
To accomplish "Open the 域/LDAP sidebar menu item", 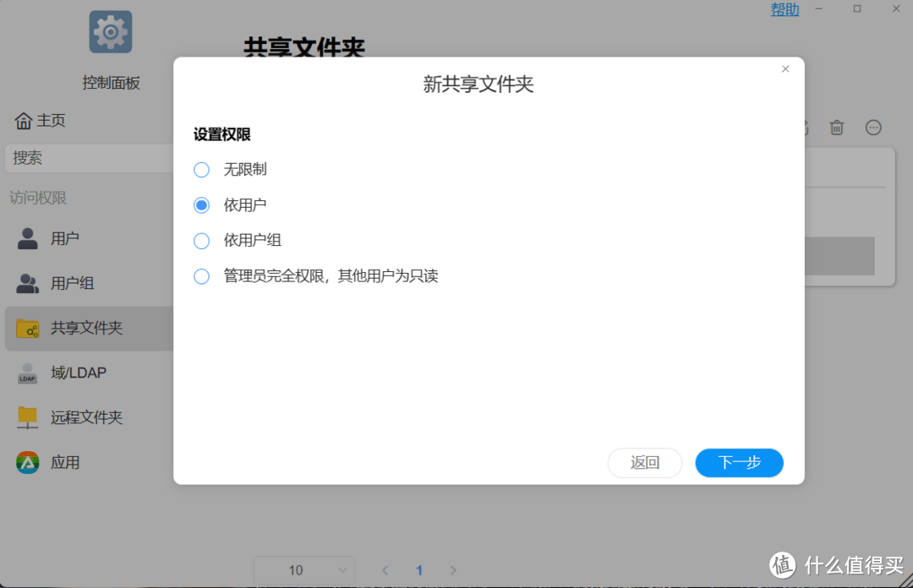I will (89, 373).
